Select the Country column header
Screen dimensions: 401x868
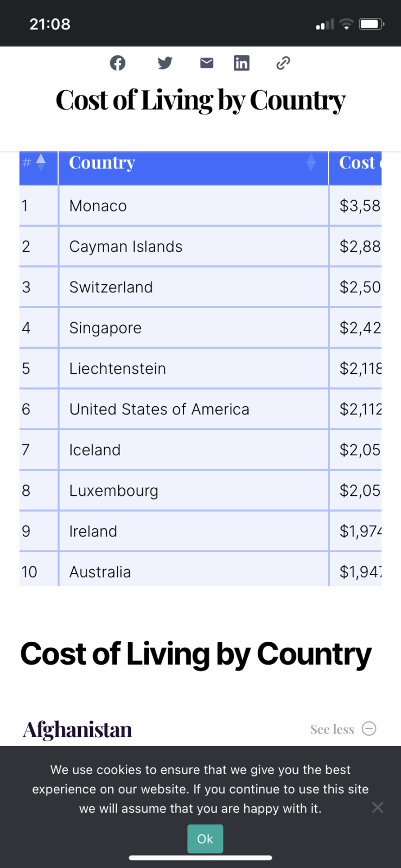click(x=103, y=163)
